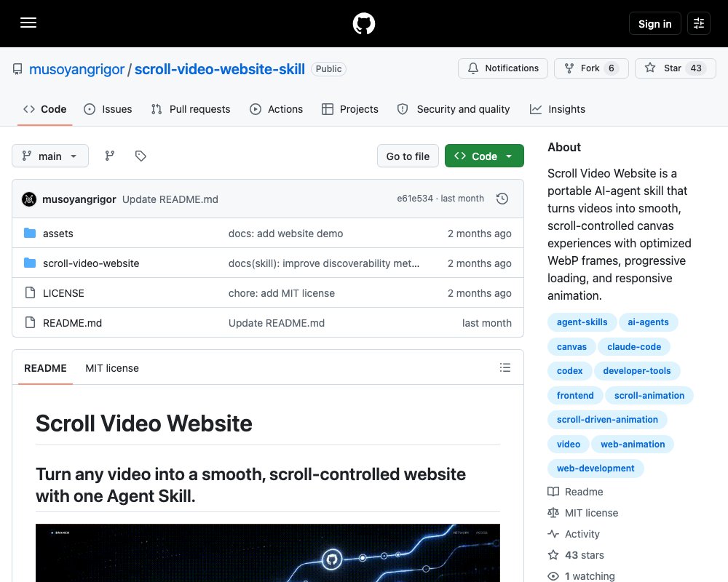Click the Sign in button
This screenshot has height=582, width=728.
tap(654, 23)
